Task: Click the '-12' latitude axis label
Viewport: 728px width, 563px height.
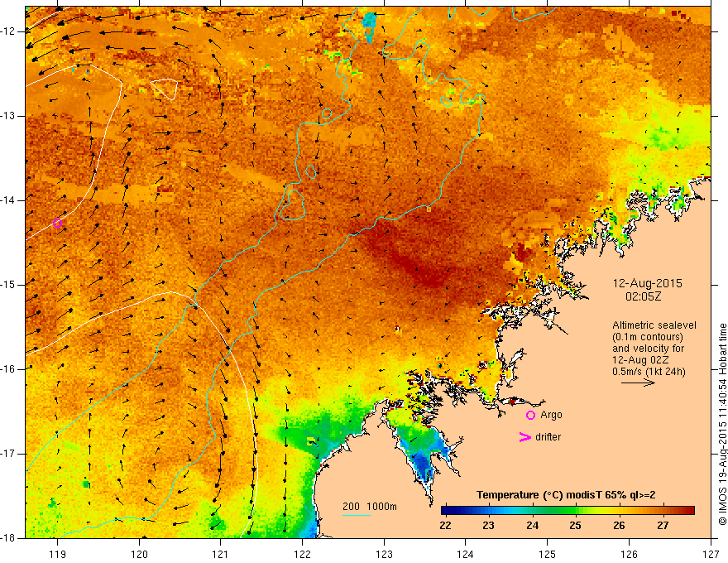Action: click(x=8, y=31)
